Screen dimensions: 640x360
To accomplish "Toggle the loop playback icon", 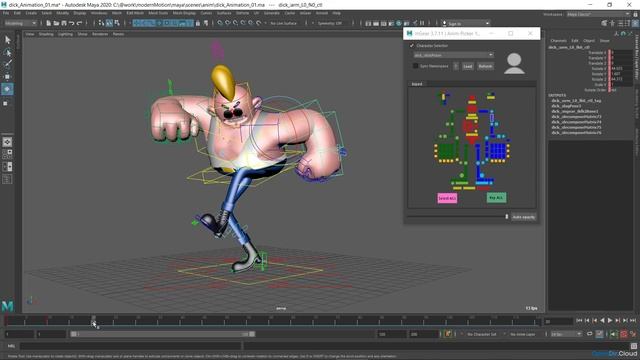I will 590,334.
